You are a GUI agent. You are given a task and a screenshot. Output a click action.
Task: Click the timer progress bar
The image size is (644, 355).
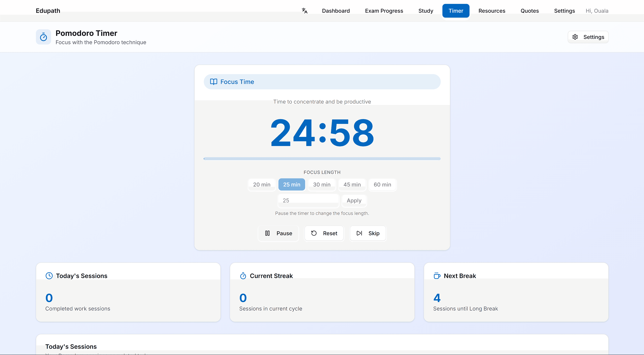click(x=322, y=159)
